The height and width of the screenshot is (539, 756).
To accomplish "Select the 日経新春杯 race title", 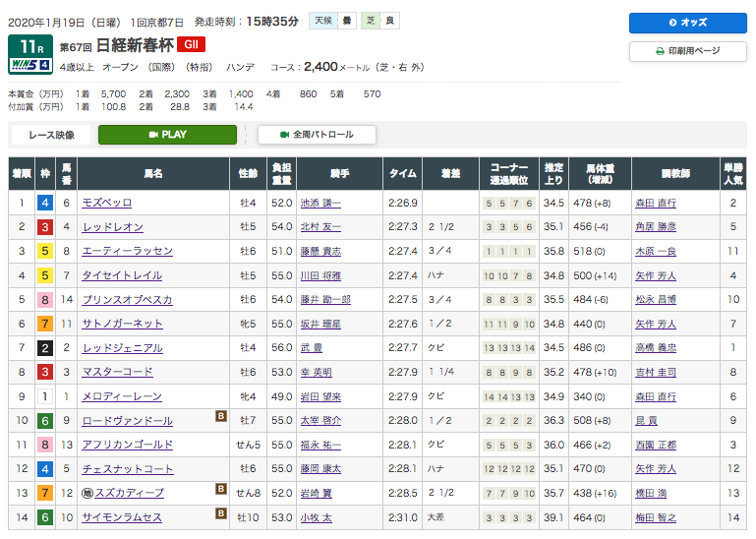I will click(x=135, y=45).
